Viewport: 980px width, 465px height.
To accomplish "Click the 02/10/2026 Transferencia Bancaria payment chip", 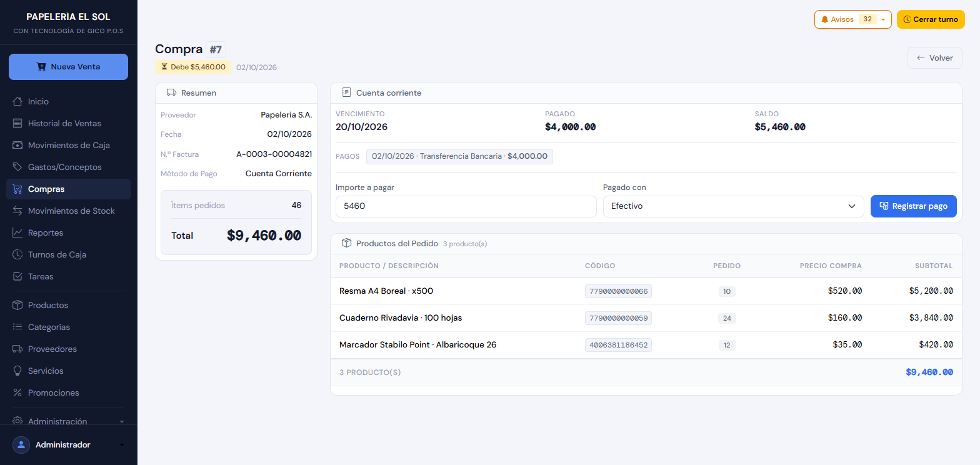I will [x=459, y=156].
